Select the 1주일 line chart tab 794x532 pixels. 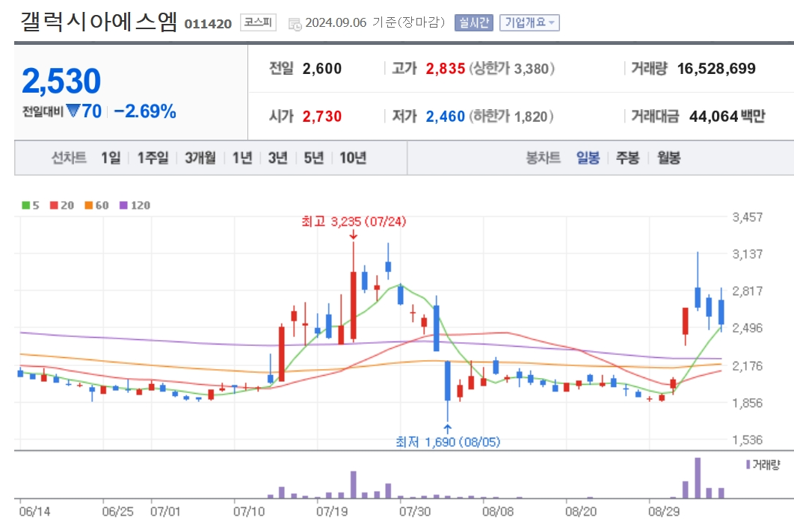(x=153, y=158)
